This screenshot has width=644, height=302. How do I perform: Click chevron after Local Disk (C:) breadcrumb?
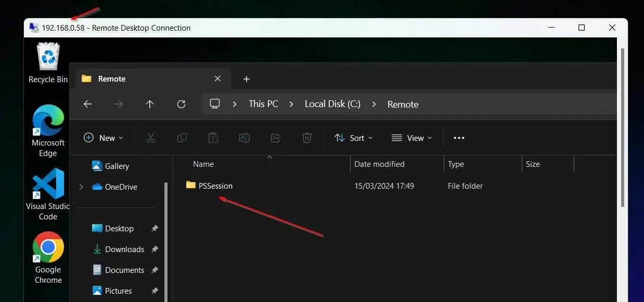click(x=374, y=104)
